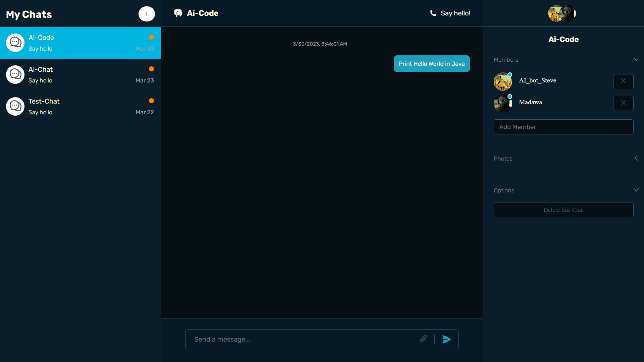
Task: Click the Delete this Chat button
Action: coord(563,209)
